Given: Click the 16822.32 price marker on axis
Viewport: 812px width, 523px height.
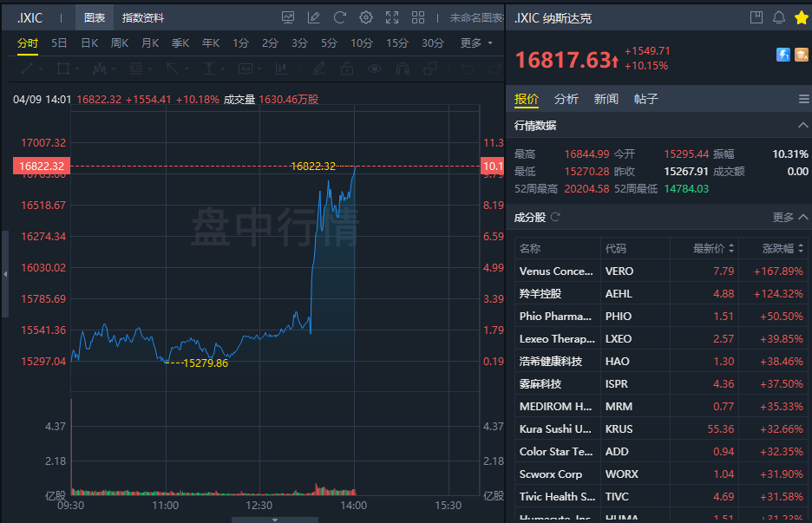Looking at the screenshot, I should click(42, 166).
